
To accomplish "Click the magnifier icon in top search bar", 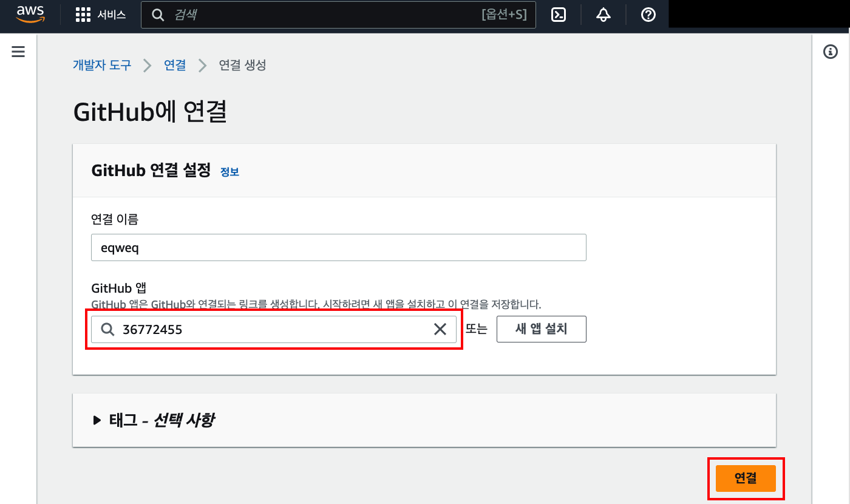I will point(158,15).
